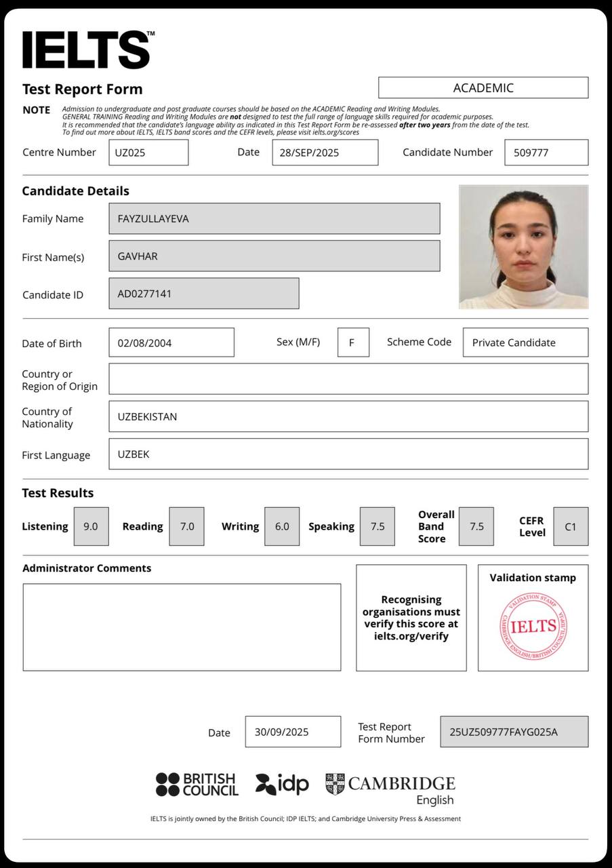
Task: Click the idp logo at the bottom
Action: point(280,783)
